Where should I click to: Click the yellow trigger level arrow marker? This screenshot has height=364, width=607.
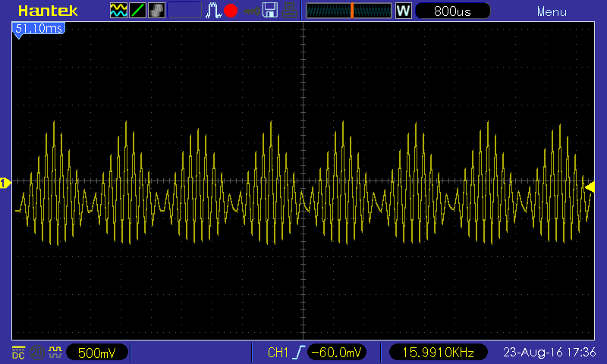point(590,187)
